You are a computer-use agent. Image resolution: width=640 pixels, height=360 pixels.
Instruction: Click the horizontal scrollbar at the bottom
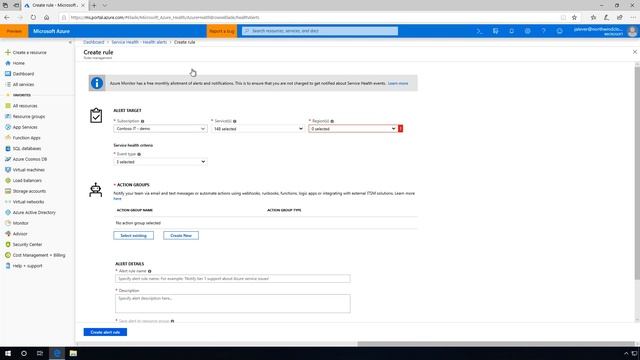click(496, 344)
